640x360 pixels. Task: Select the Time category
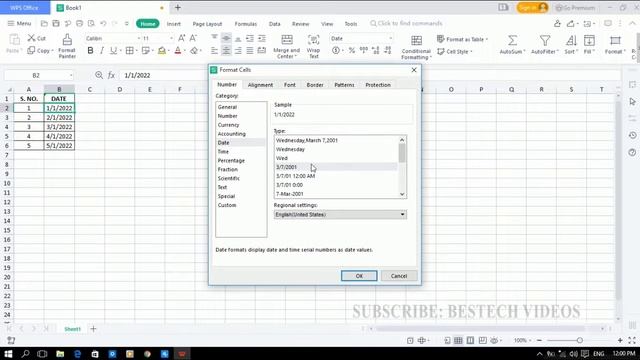tap(223, 151)
